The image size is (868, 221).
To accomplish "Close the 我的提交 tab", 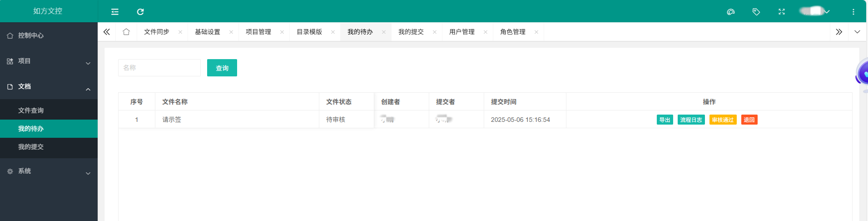I will pos(435,32).
